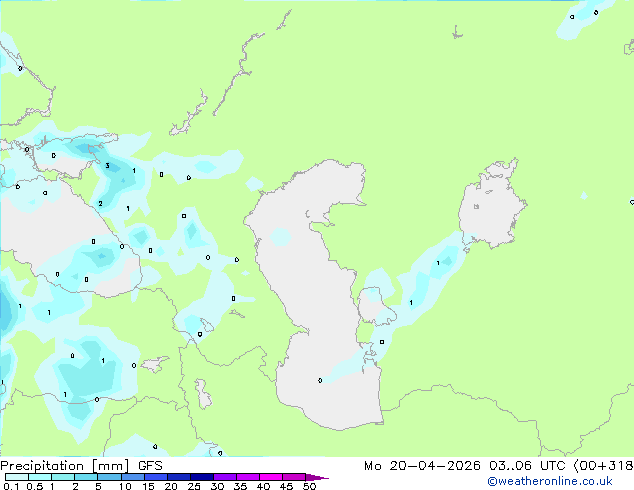634x490 pixels.
Task: Click the '3' precipitation value on the map
Action: [x=107, y=165]
